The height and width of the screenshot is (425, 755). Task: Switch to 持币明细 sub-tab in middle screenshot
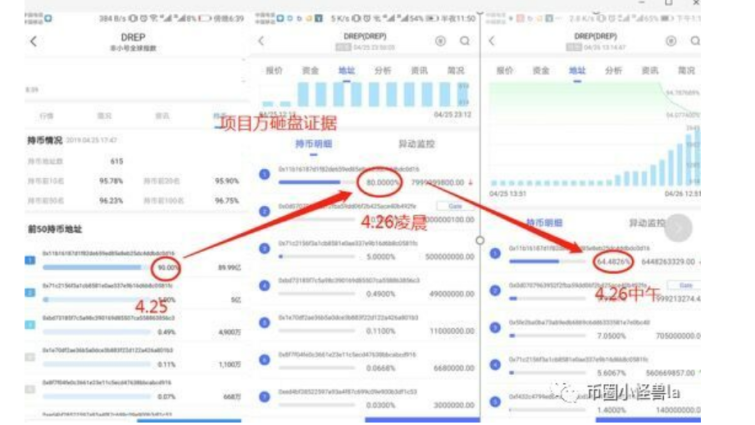pos(313,144)
